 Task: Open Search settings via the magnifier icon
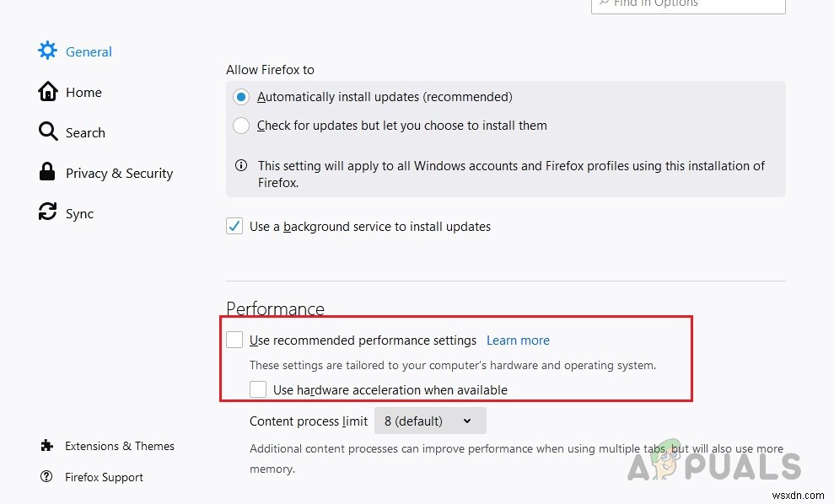click(x=47, y=132)
